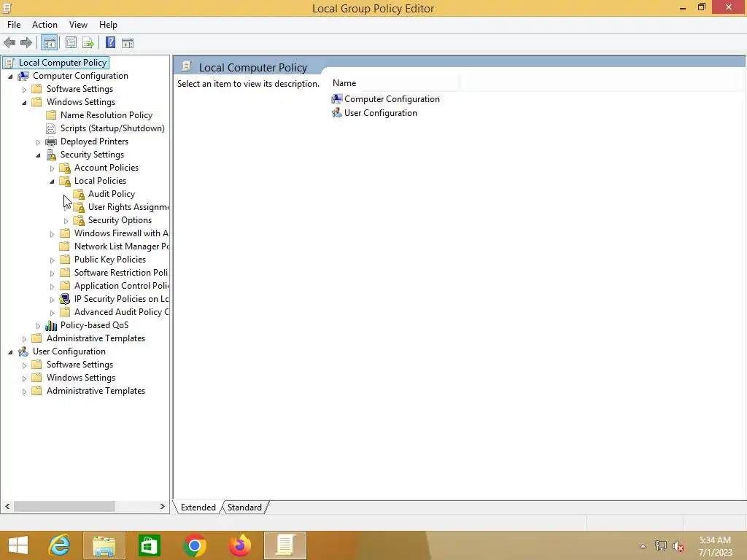747x560 pixels.
Task: Expand the Public Key Policies node
Action: pos(52,260)
